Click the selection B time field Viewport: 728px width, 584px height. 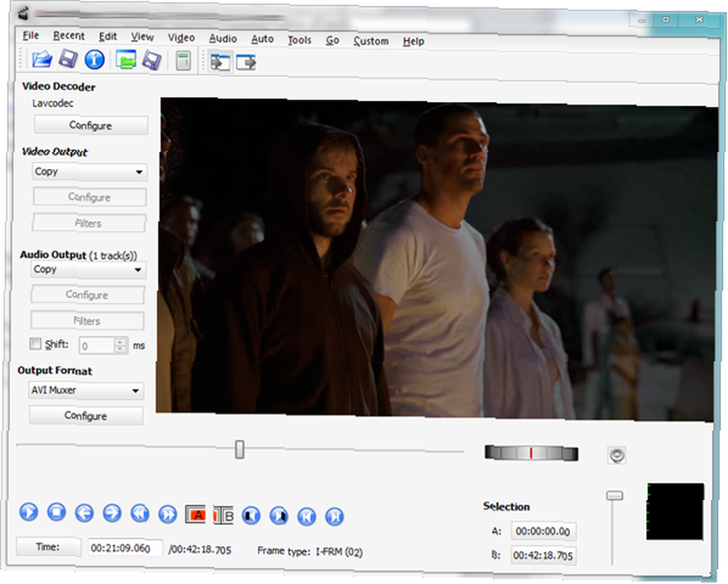click(544, 555)
